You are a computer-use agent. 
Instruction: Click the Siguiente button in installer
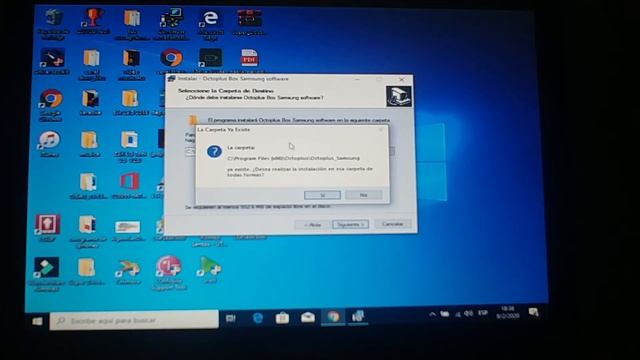[x=350, y=224]
